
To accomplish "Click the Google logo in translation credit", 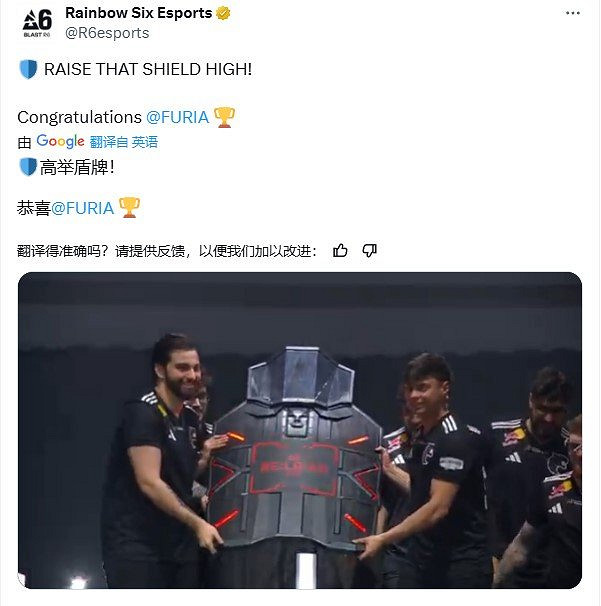I will (x=60, y=141).
